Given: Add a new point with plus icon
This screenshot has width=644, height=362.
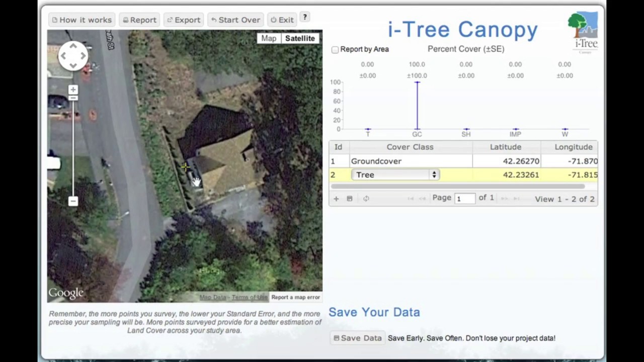Looking at the screenshot, I should tap(336, 199).
